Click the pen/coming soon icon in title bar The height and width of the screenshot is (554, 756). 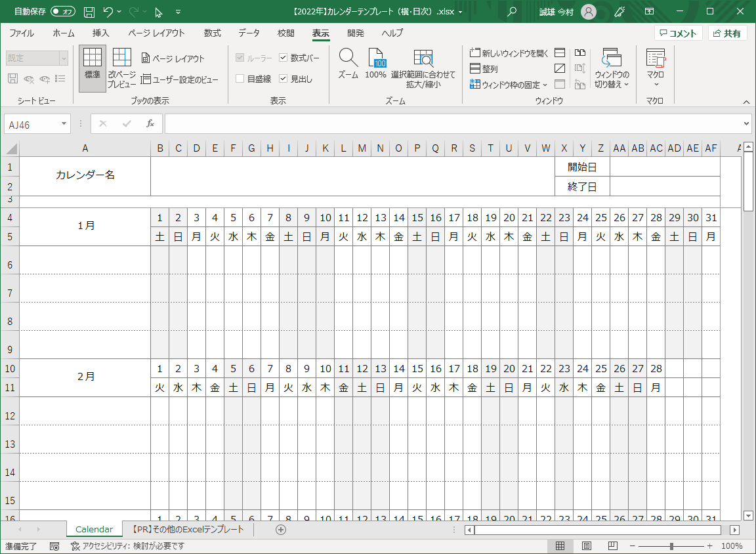click(620, 12)
